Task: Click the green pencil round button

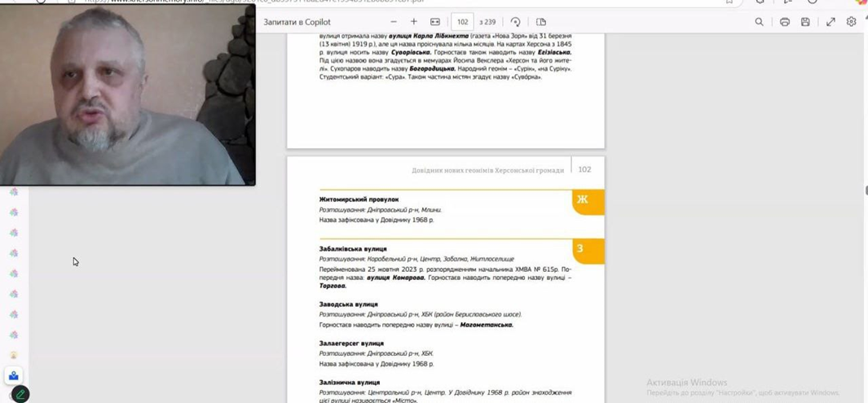Action: pyautogui.click(x=20, y=395)
